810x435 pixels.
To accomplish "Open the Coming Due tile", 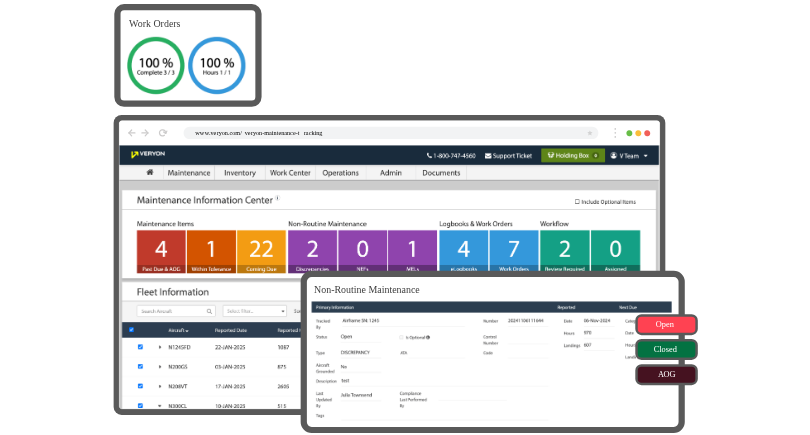I will (x=261, y=252).
